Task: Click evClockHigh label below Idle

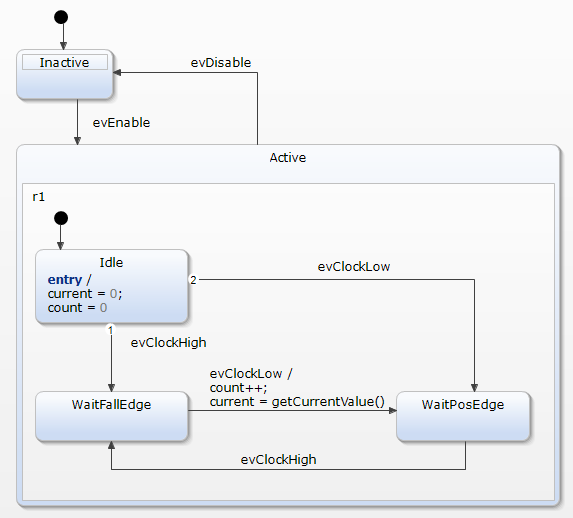Action: pos(168,343)
